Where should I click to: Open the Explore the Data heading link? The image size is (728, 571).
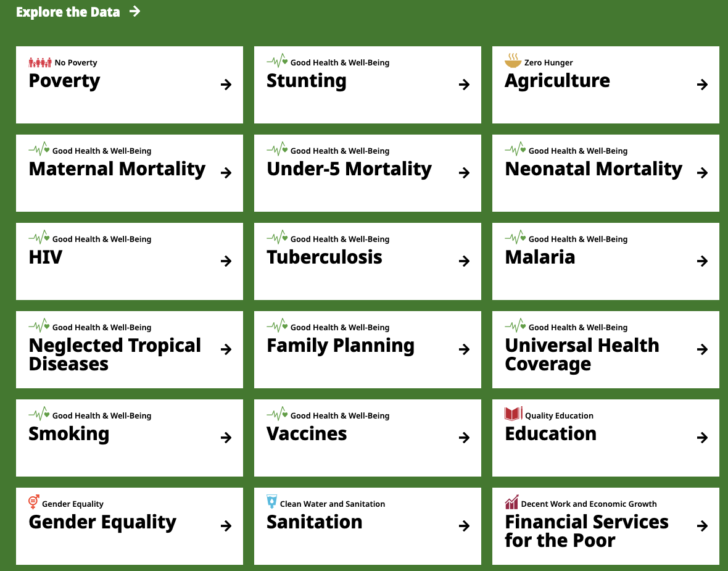click(x=68, y=12)
